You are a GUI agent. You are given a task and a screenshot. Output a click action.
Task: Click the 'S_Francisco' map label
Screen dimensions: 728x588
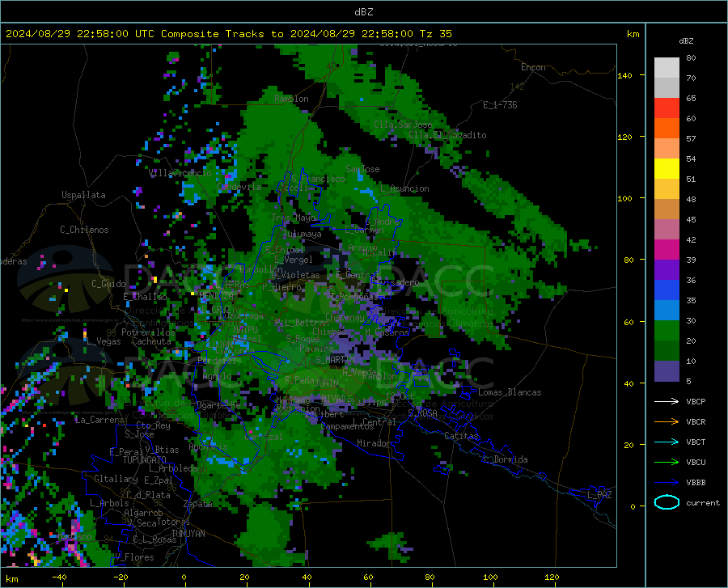coord(318,179)
